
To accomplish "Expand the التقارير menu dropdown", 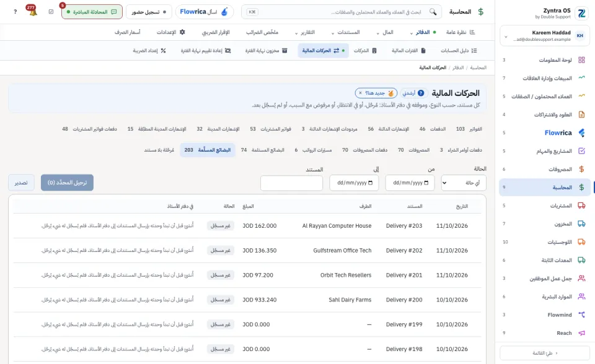I will tap(296, 33).
